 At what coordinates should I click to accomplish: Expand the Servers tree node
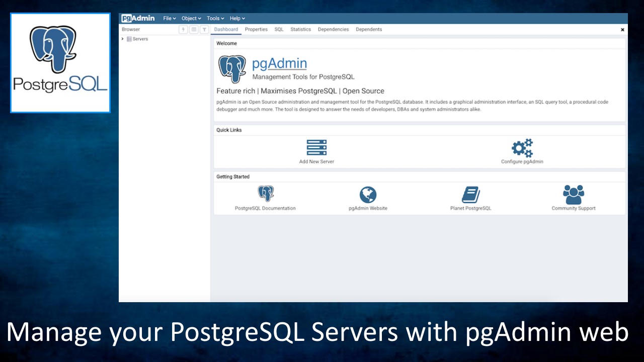[x=123, y=39]
